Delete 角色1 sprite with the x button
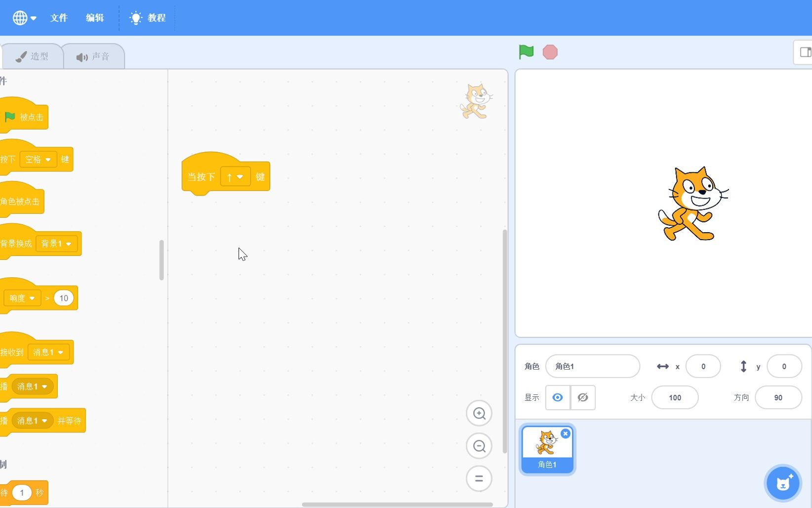The image size is (812, 508). coord(566,433)
